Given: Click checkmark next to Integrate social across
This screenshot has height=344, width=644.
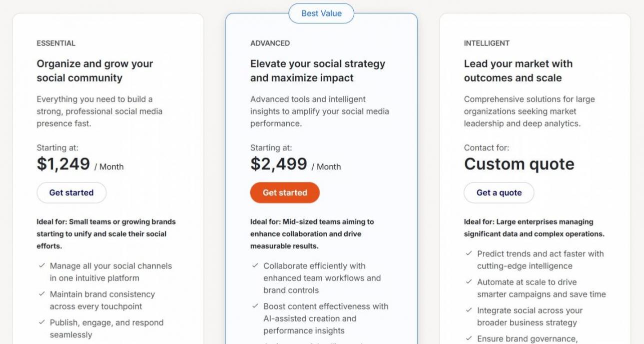Looking at the screenshot, I should [x=469, y=310].
